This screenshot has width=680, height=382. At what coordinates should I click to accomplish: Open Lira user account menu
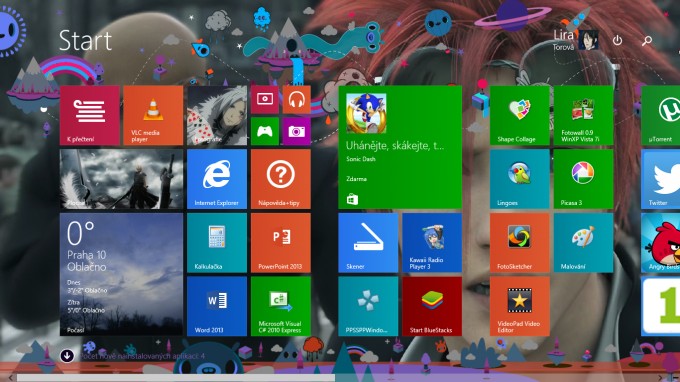[x=575, y=40]
